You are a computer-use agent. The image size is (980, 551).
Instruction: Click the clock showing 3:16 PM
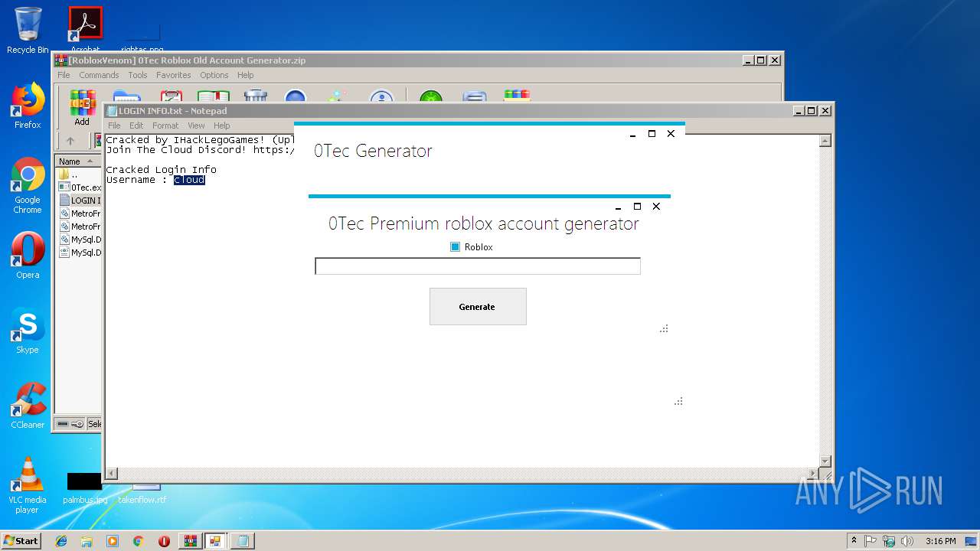tap(940, 541)
